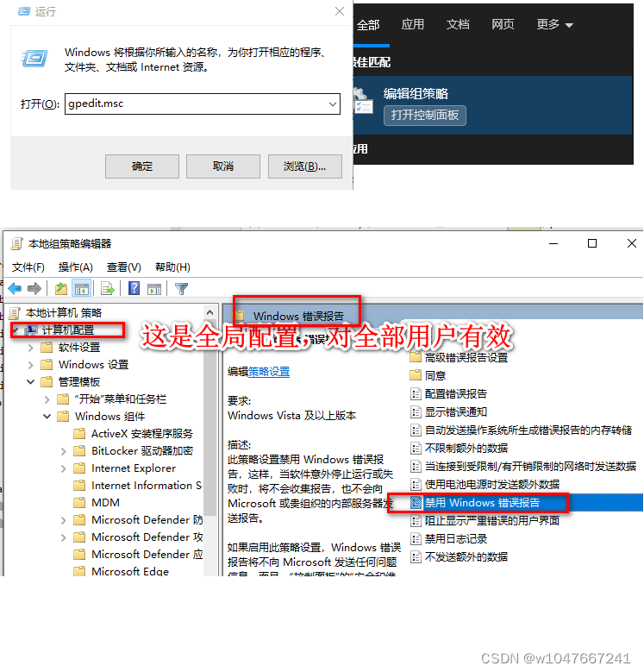The image size is (644, 672).
Task: Click the Forward arrow toolbar icon
Action: [x=34, y=288]
